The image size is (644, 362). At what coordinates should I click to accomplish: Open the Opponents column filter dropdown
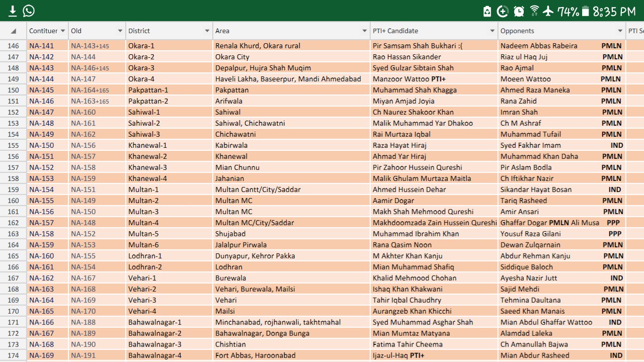[x=620, y=31]
